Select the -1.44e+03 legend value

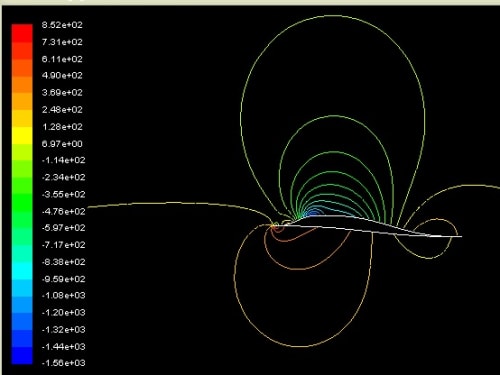click(63, 347)
